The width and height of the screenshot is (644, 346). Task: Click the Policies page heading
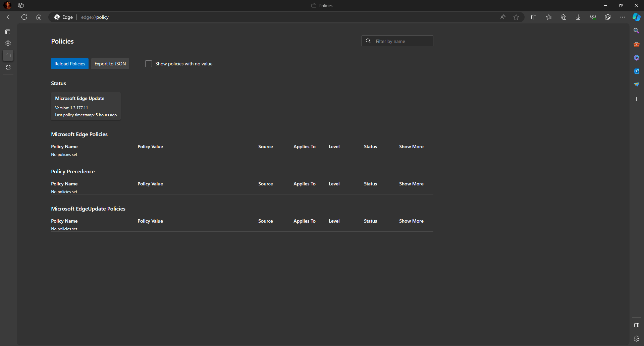pos(62,41)
